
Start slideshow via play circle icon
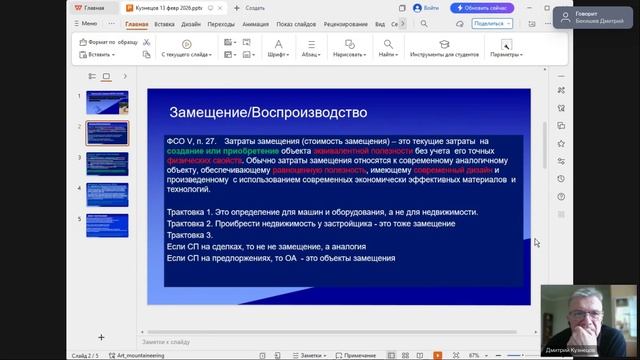(187, 44)
